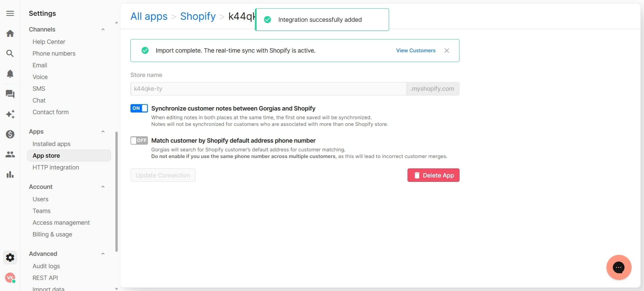Click the All apps breadcrumb

coord(149,16)
